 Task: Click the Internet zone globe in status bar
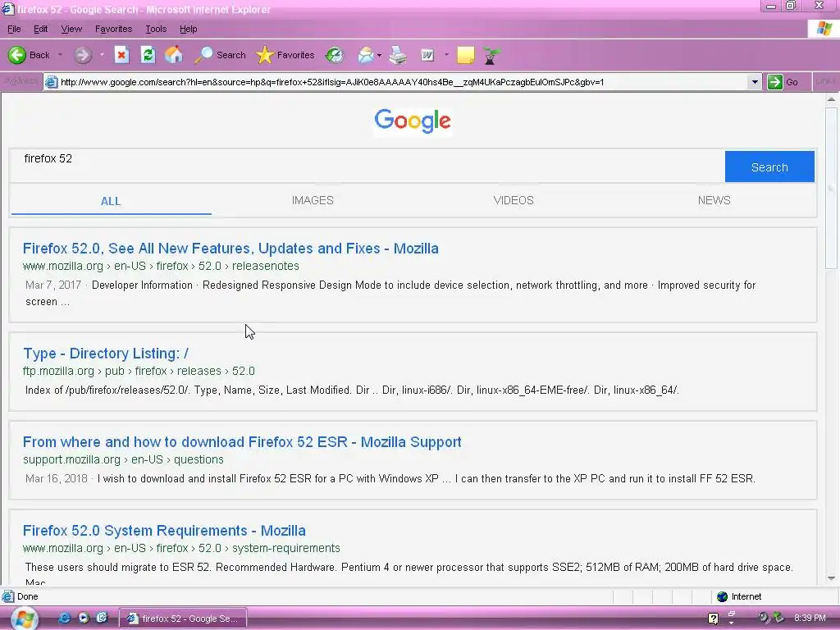(x=722, y=597)
